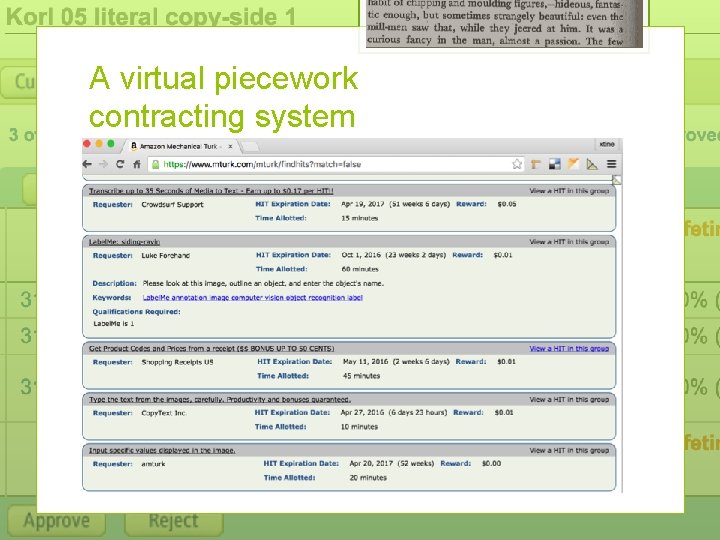Open the LabelMe: sidingravis HIT title

[x=124, y=242]
